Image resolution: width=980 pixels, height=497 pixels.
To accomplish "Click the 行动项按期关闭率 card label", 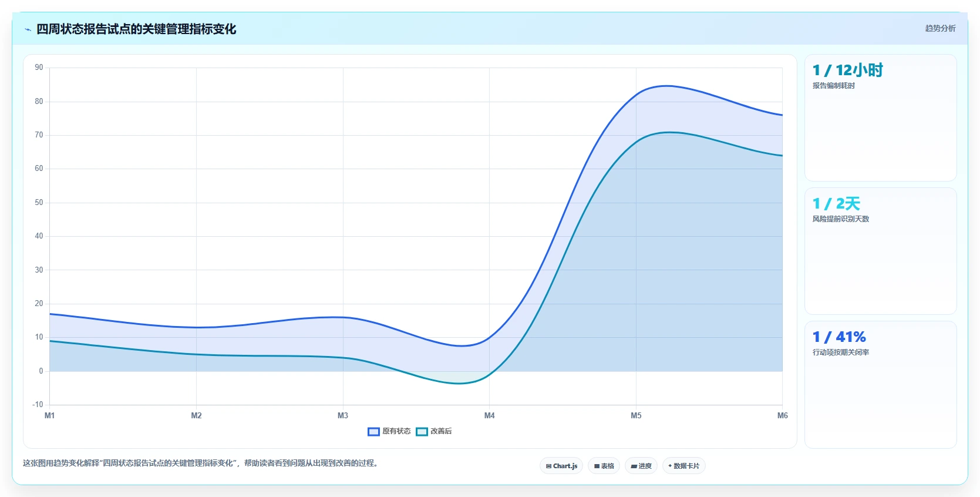I will click(x=840, y=352).
